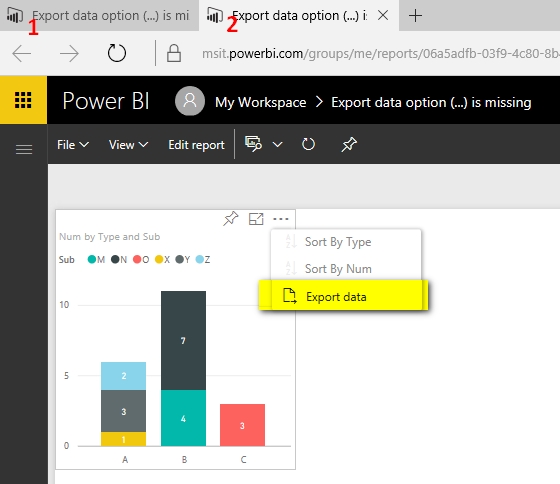Screen dimensions: 560x484
Task: Click the teal bar segment labeled 4
Action: [183, 418]
